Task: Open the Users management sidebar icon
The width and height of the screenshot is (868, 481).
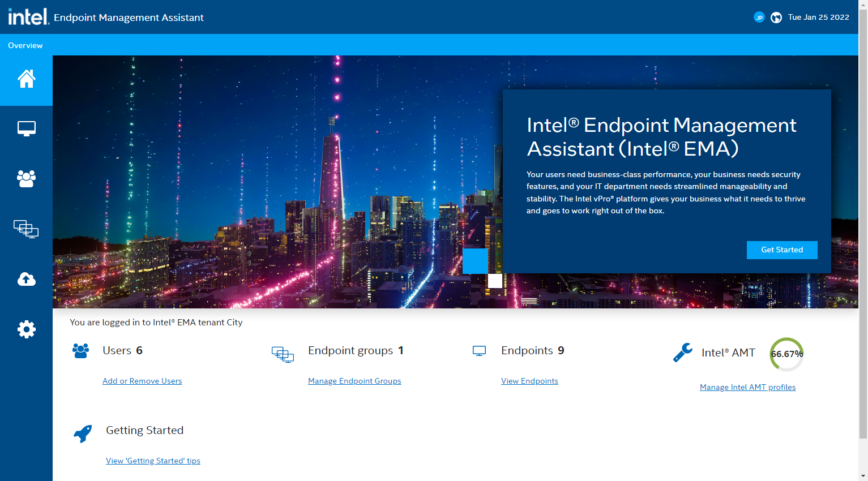Action: point(26,179)
